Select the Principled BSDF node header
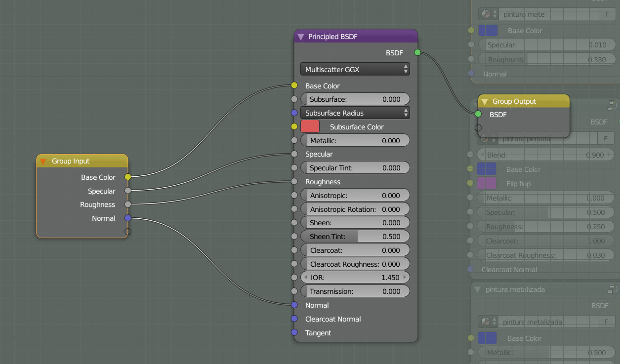Image resolution: width=620 pixels, height=364 pixels. [356, 37]
